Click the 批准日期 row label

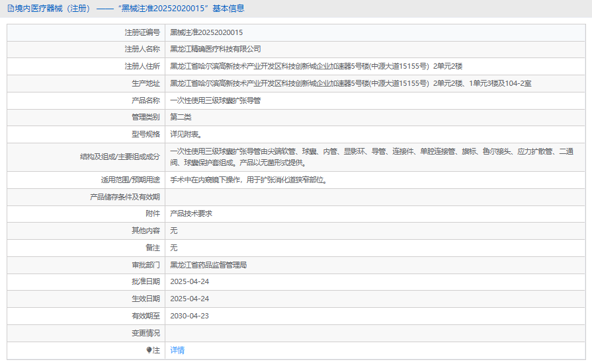click(146, 281)
